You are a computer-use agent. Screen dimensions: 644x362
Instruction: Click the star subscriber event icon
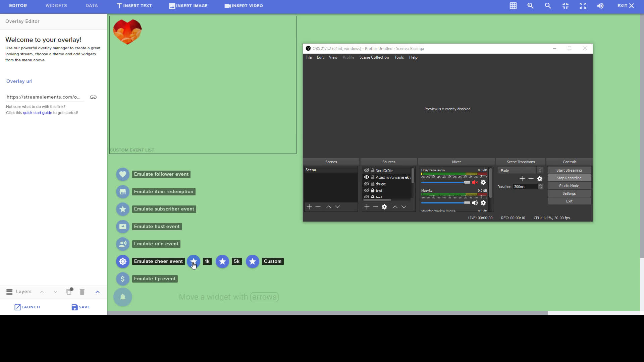pyautogui.click(x=123, y=209)
